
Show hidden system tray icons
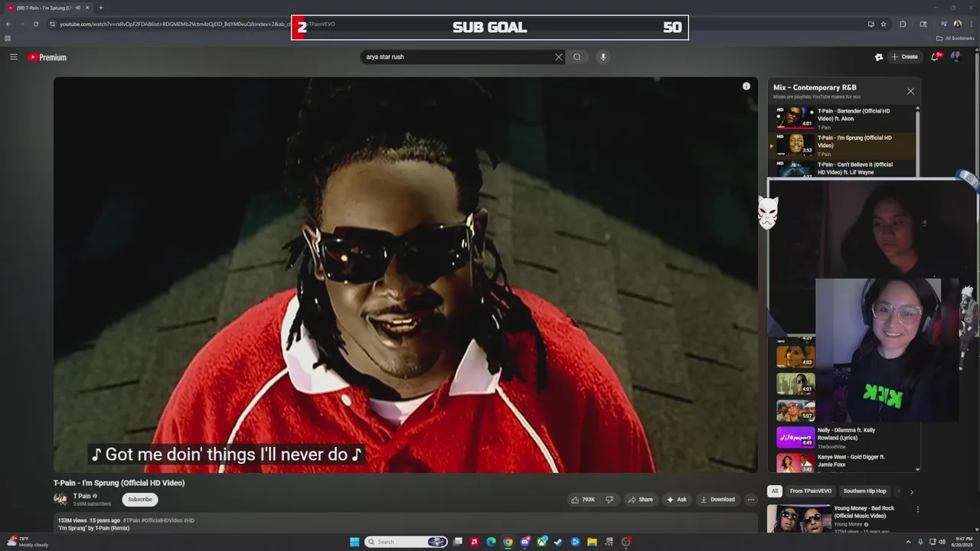[x=910, y=542]
